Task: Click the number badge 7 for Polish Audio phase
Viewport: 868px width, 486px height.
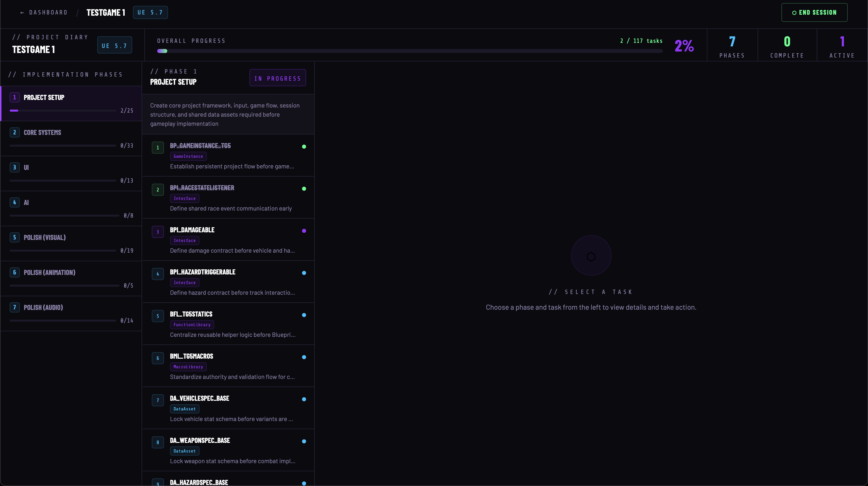Action: coord(14,307)
